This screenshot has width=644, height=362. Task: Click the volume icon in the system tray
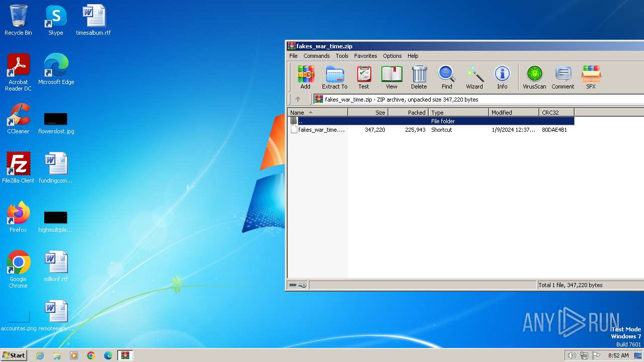(572, 355)
